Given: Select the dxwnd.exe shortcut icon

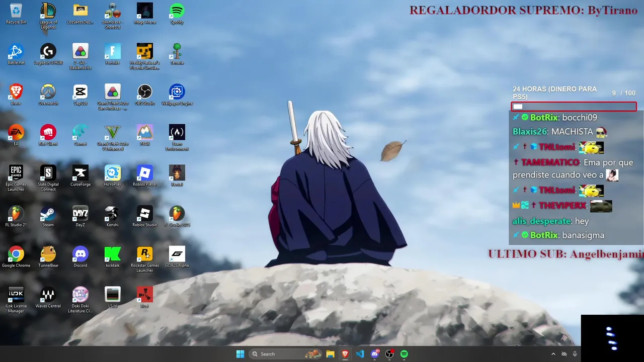Looking at the screenshot, I should (113, 16).
